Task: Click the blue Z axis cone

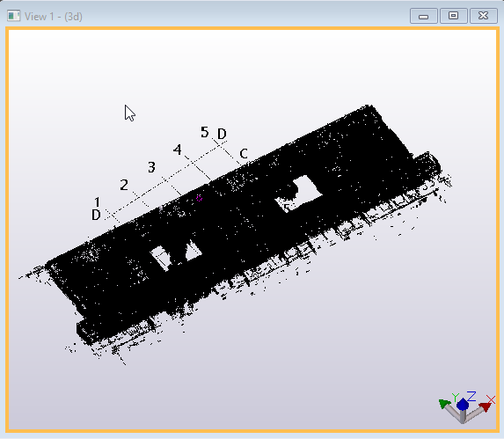Action: click(x=462, y=405)
